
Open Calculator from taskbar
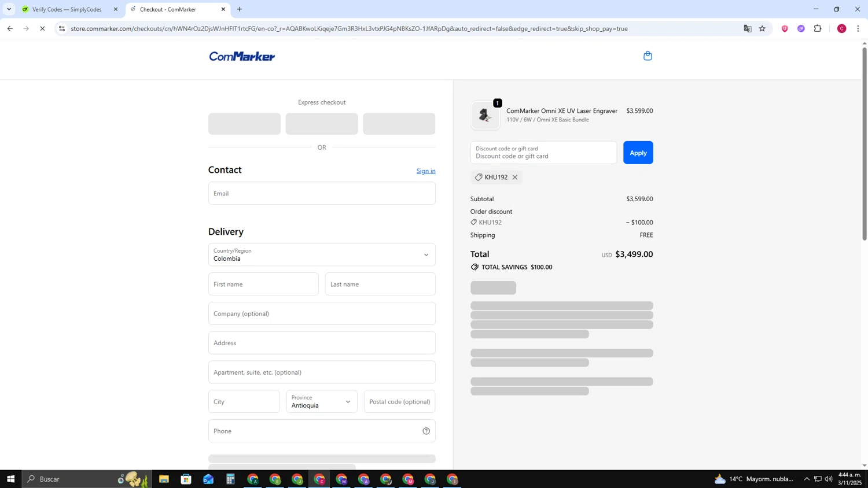pos(230,479)
